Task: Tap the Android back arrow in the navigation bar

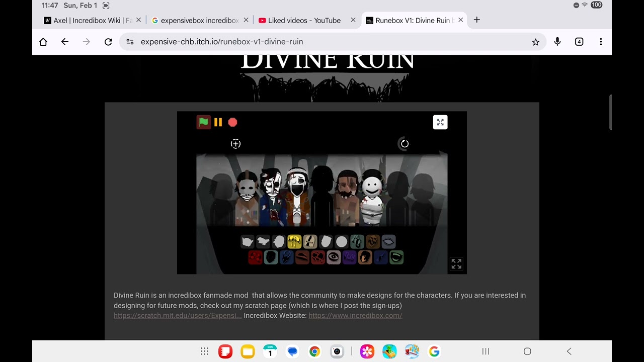Action: pos(569,351)
